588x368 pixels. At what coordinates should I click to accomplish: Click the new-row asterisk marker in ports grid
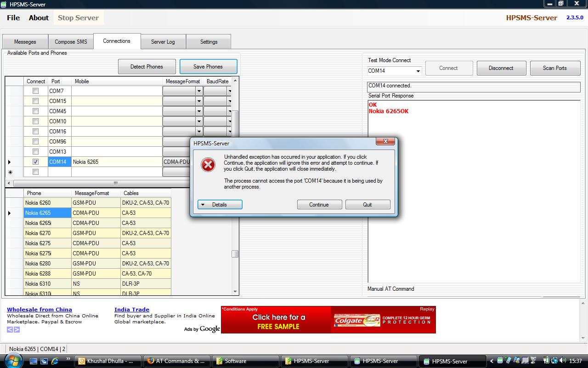pyautogui.click(x=10, y=172)
